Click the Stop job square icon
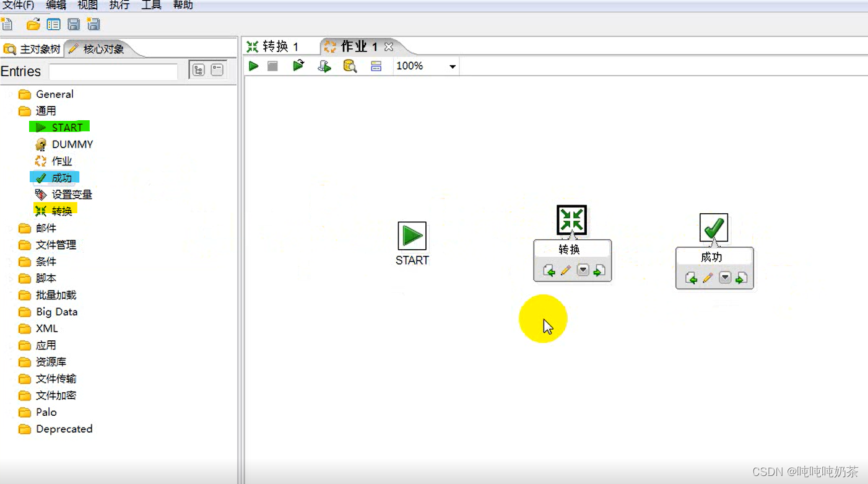868x484 pixels. pos(272,66)
